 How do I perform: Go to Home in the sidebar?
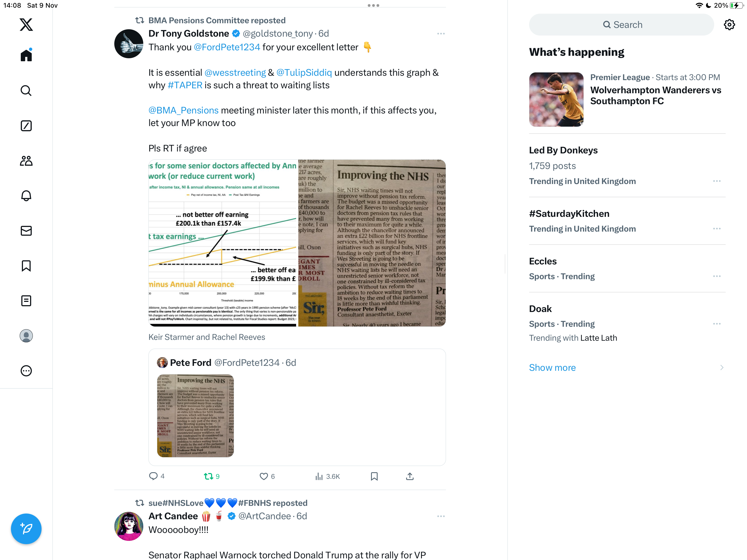tap(26, 55)
